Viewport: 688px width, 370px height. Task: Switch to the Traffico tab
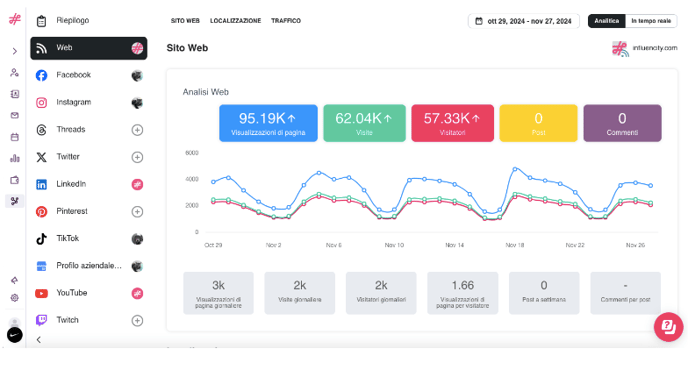[286, 21]
